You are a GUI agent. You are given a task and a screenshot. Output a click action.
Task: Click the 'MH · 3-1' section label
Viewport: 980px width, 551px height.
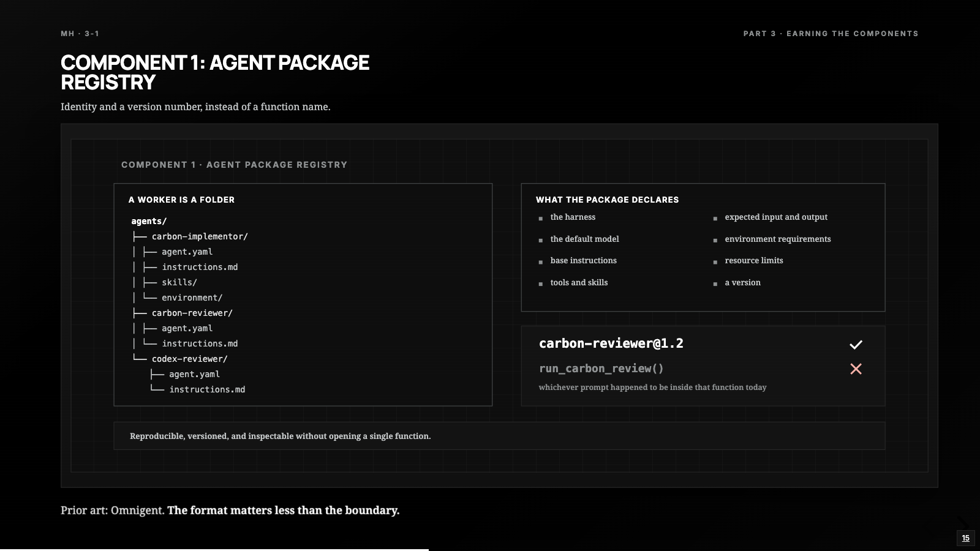click(80, 34)
